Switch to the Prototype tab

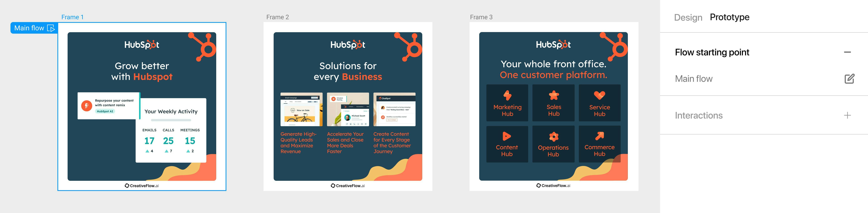click(x=730, y=17)
